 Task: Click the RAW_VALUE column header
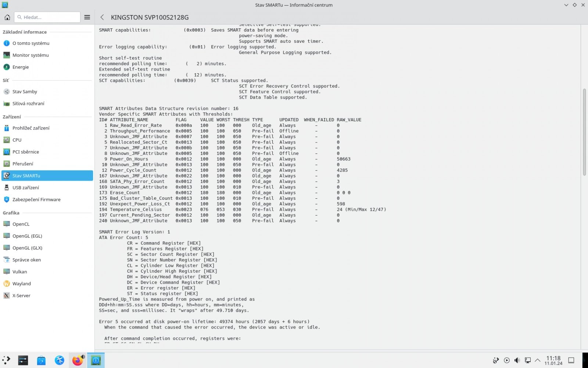(x=349, y=120)
